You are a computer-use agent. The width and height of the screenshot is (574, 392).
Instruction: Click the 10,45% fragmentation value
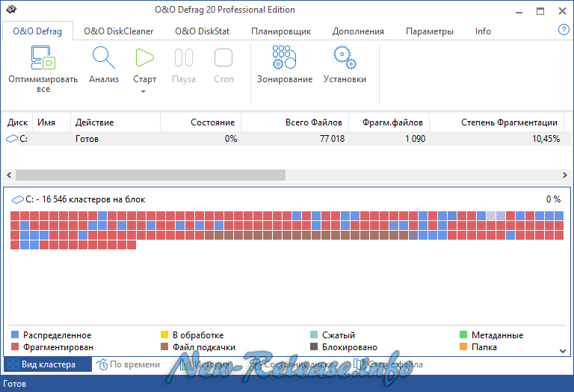(x=546, y=139)
